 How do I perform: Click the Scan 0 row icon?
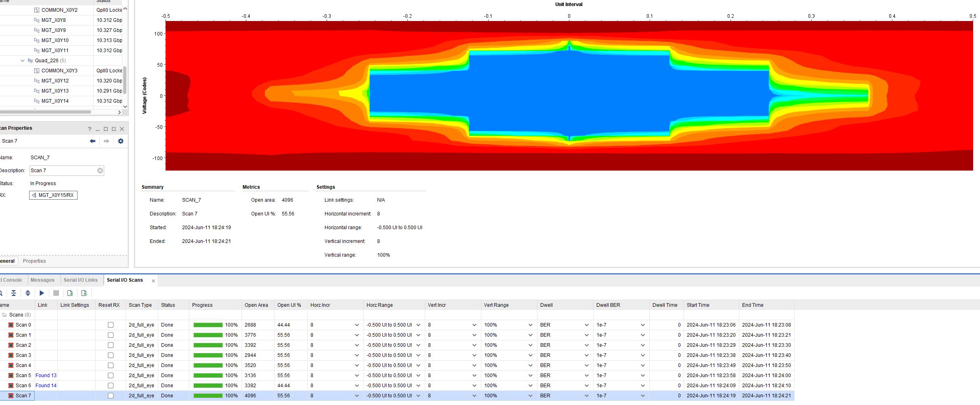coord(11,325)
